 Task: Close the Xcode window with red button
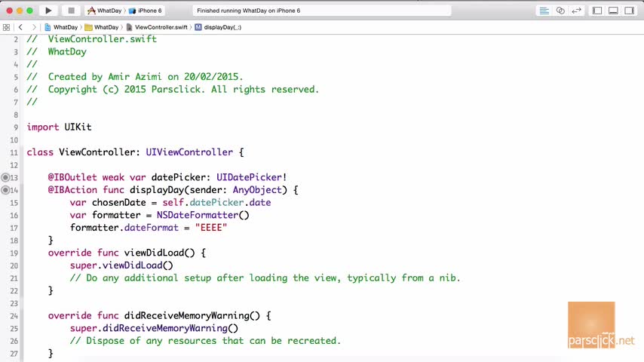(9, 11)
